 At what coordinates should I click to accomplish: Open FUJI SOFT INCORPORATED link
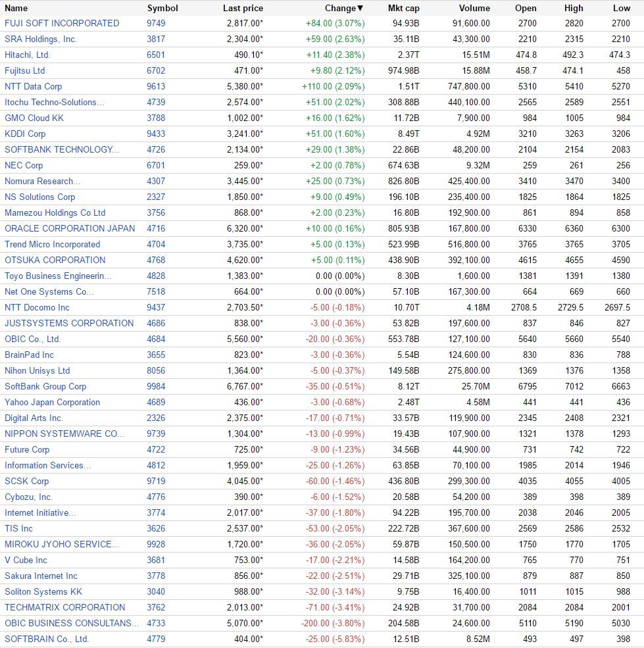click(x=62, y=23)
